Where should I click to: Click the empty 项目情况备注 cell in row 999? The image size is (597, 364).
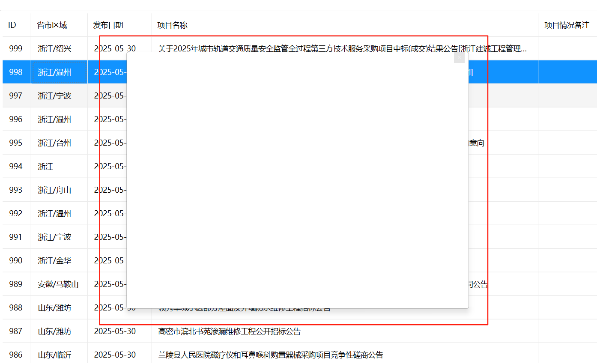coord(568,48)
